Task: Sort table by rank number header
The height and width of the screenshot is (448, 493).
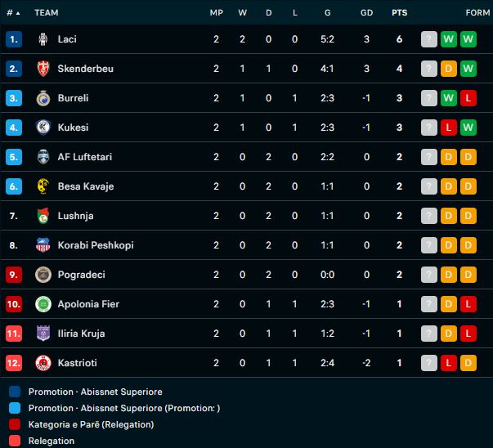Action: coord(13,12)
